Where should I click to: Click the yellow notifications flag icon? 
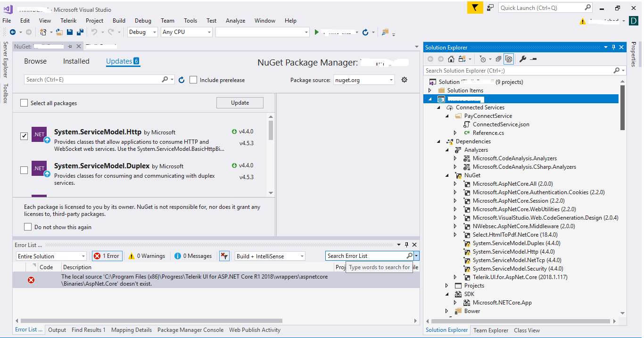(475, 8)
